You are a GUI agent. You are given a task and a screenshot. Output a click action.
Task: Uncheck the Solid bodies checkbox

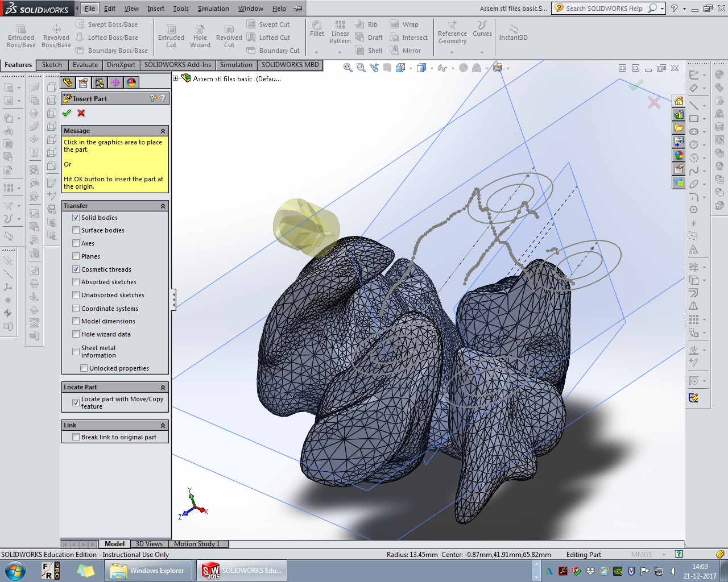76,218
